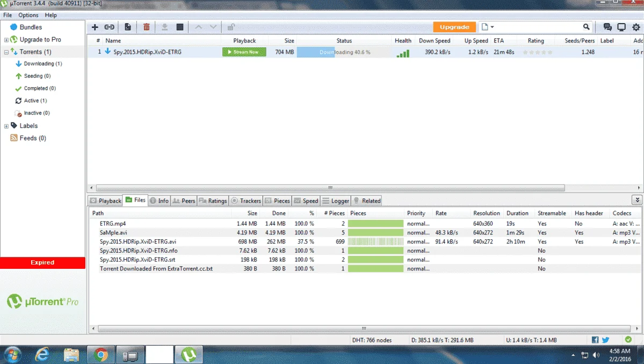Click Move Down Queue arrow icon
The image size is (644, 364).
coord(213,27)
